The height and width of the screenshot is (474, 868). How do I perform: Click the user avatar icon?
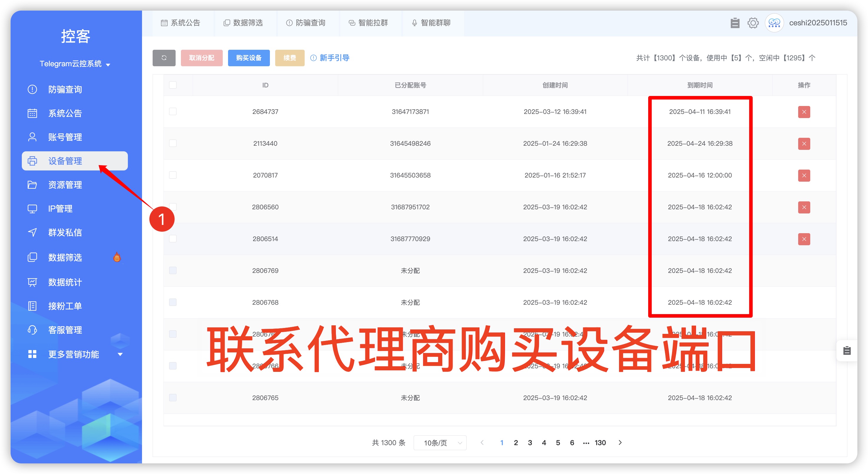774,23
